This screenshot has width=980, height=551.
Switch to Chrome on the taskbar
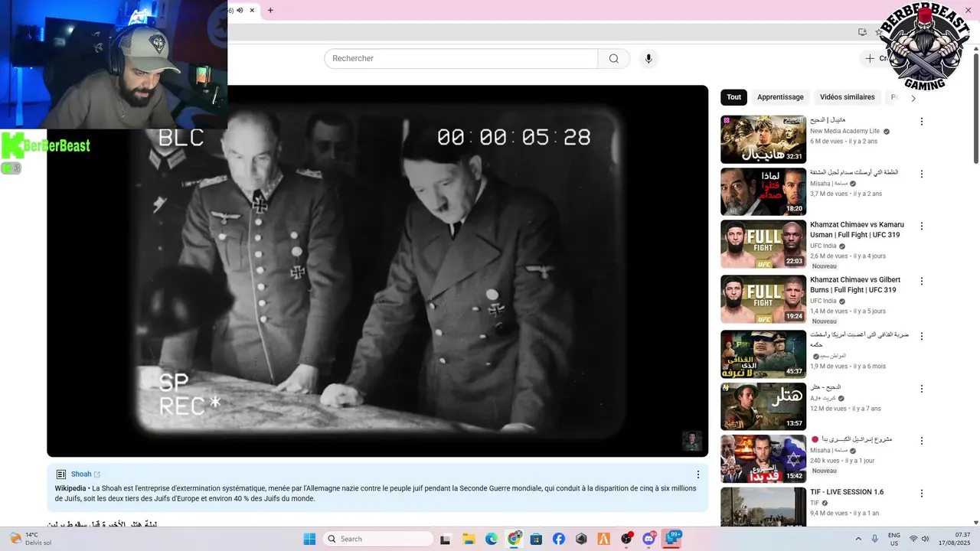tap(514, 539)
